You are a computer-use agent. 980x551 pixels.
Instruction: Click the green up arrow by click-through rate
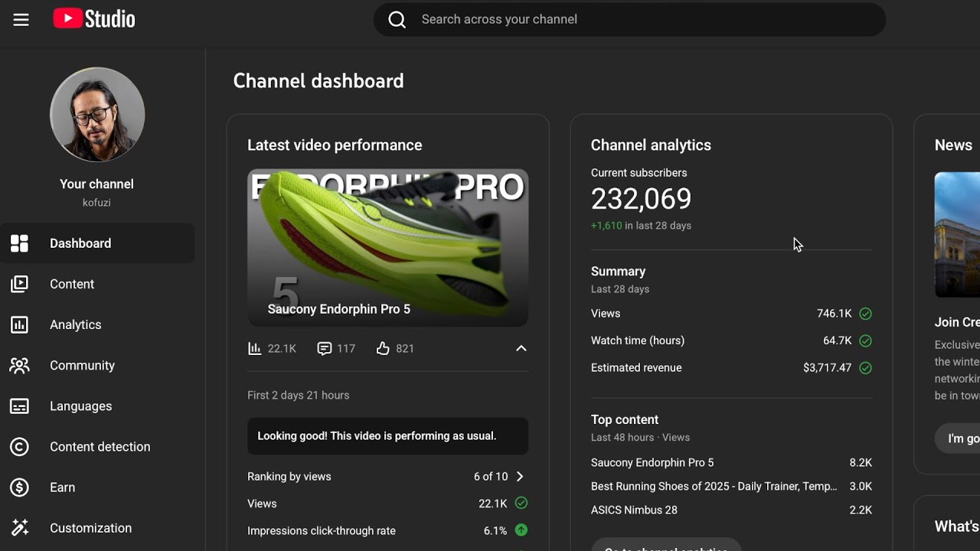pos(521,530)
